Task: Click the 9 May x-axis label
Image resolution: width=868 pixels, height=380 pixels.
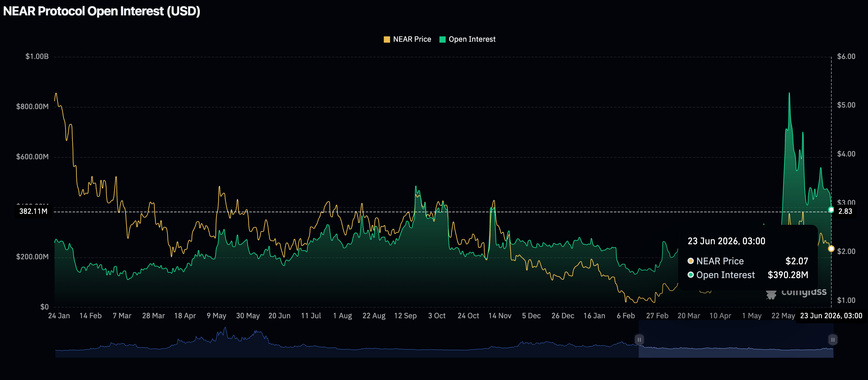Action: click(x=216, y=316)
